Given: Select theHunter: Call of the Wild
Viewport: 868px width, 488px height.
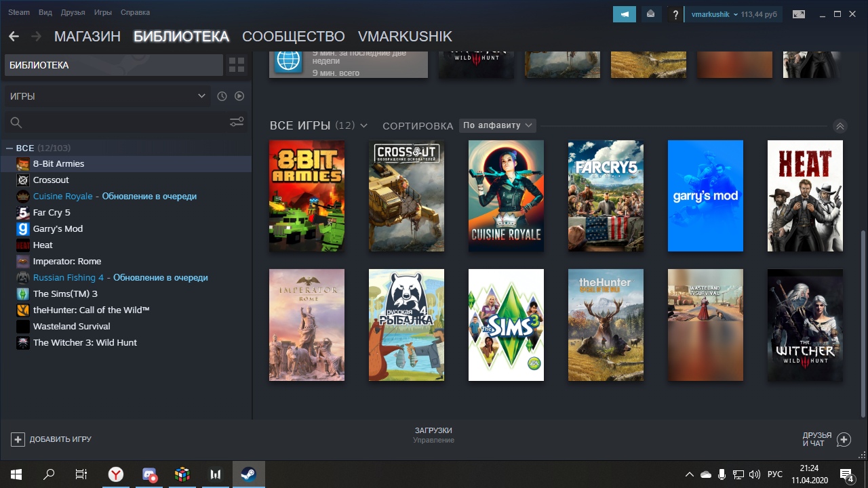Looking at the screenshot, I should click(x=125, y=310).
